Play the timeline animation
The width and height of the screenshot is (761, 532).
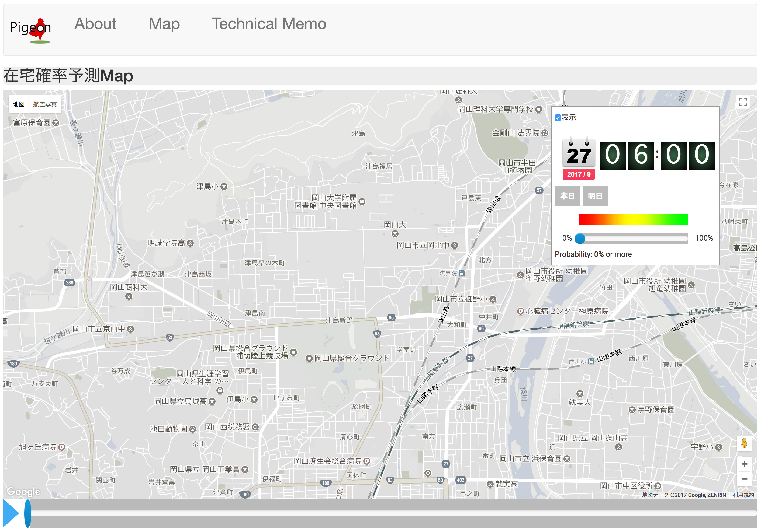11,513
